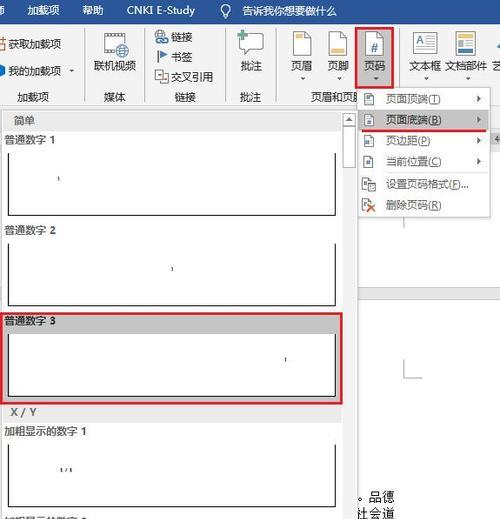The width and height of the screenshot is (500, 519).
Task: Click gallery scrollbar up arrow
Action: point(349,120)
